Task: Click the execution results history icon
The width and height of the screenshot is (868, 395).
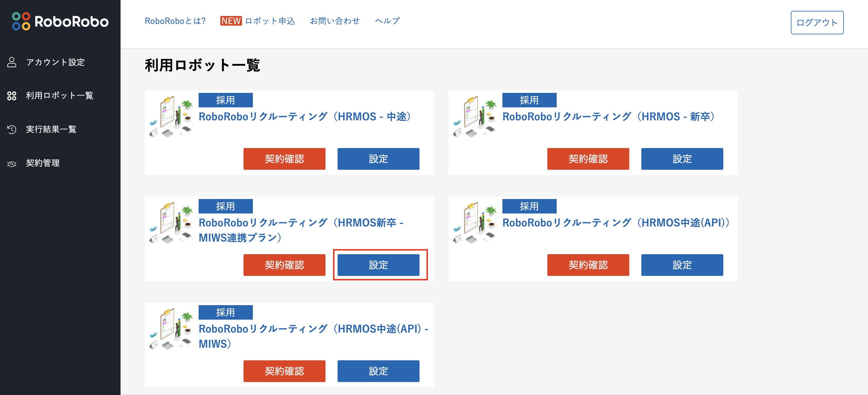Action: tap(12, 129)
